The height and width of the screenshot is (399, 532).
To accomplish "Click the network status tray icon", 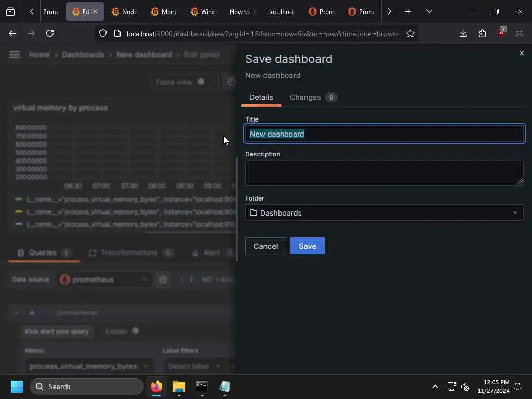I will click(451, 387).
